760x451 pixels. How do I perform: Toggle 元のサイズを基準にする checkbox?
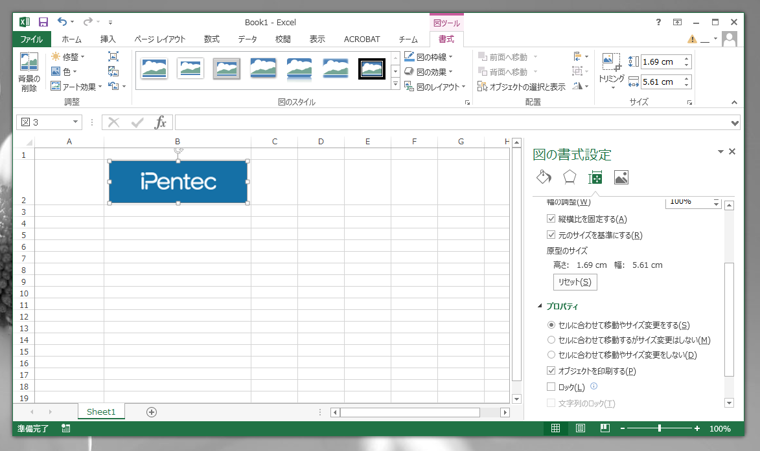click(551, 235)
